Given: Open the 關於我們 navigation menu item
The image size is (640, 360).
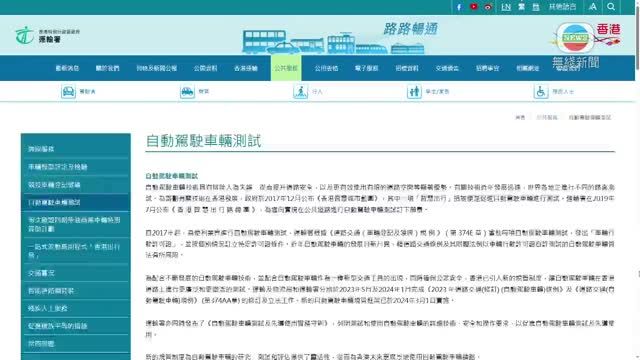Looking at the screenshot, I should click(x=107, y=68).
